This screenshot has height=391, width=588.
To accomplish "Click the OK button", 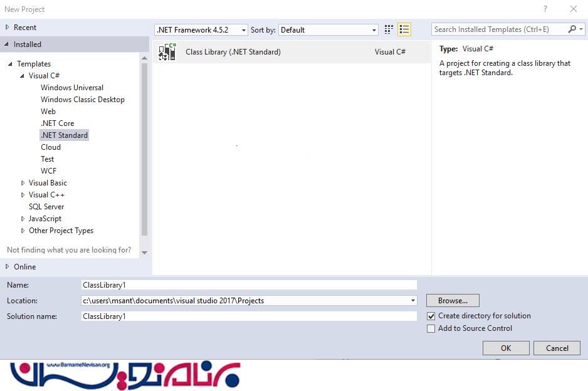I will (x=506, y=348).
